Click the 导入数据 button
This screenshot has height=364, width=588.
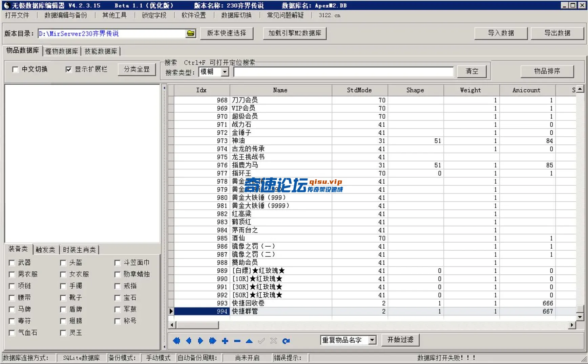[x=501, y=33]
